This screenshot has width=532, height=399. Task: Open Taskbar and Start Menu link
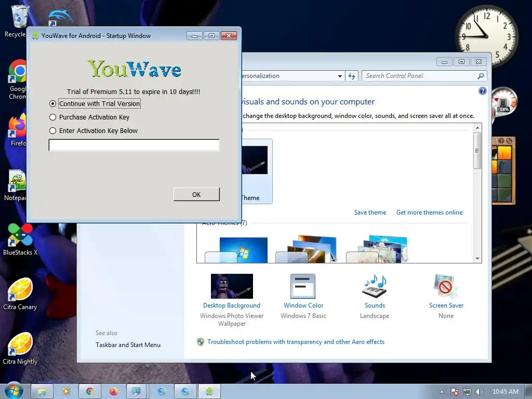128,345
